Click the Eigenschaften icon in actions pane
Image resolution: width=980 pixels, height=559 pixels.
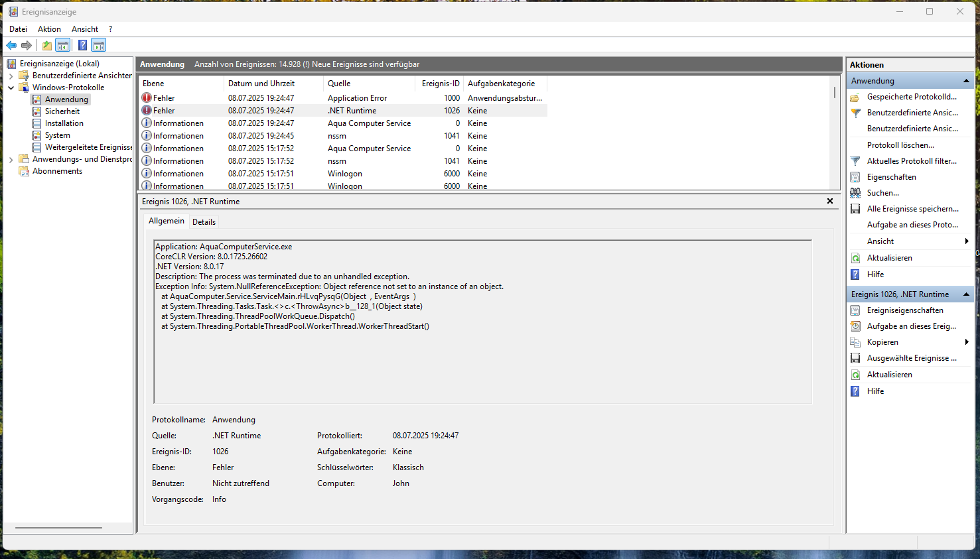coord(855,177)
